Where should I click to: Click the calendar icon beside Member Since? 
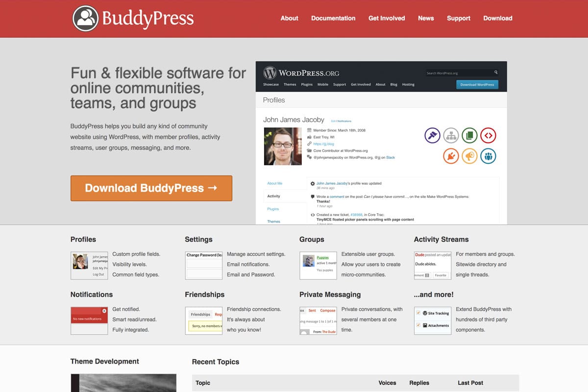pyautogui.click(x=309, y=130)
